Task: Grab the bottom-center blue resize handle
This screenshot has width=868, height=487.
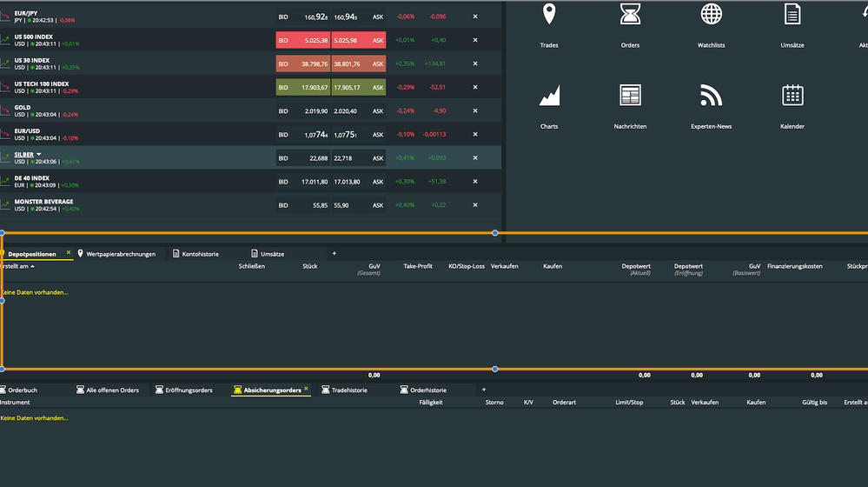Action: 495,369
